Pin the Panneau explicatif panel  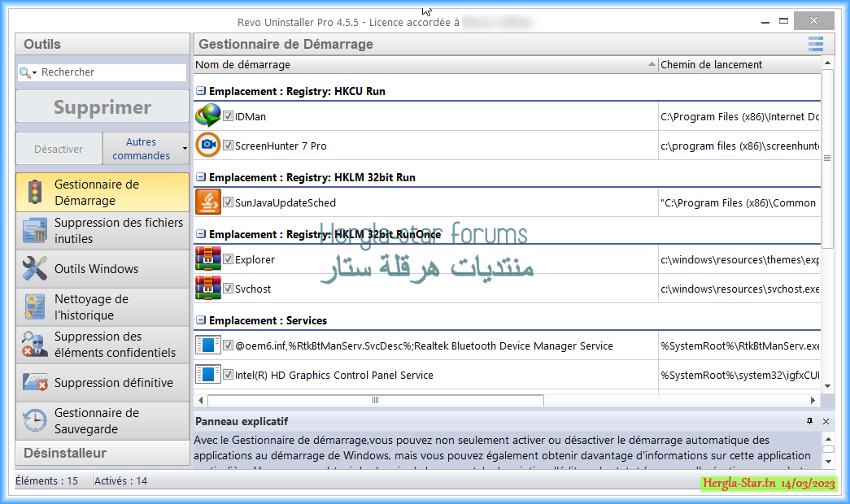click(x=809, y=421)
